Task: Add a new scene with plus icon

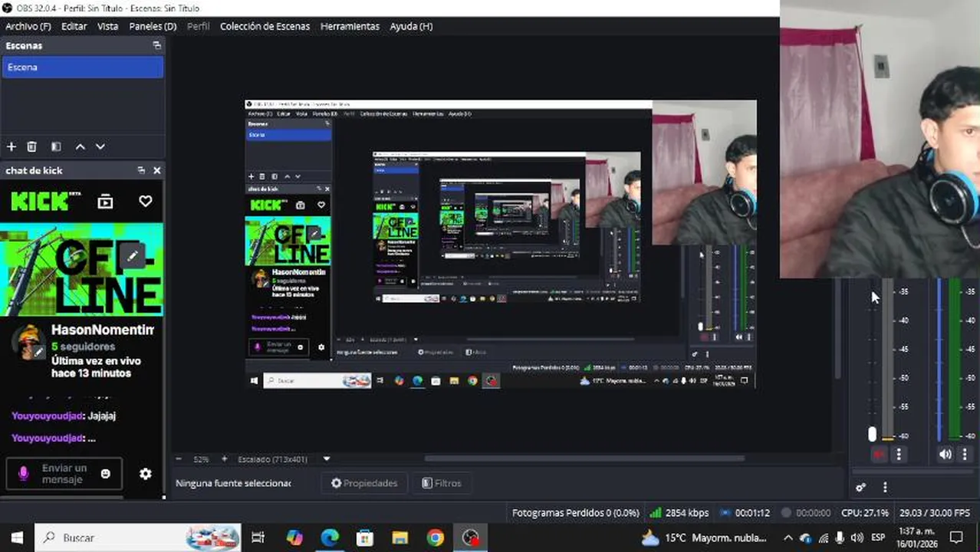Action: [x=11, y=146]
